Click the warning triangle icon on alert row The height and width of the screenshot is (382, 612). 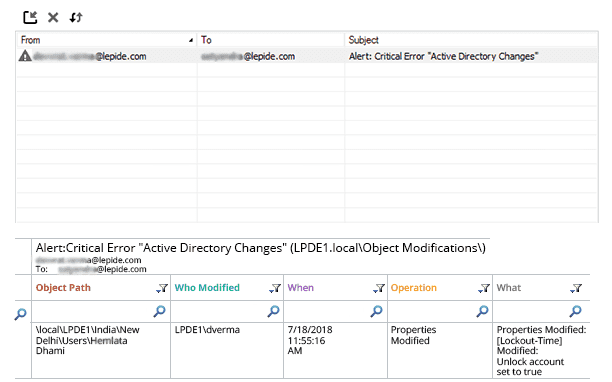point(25,56)
